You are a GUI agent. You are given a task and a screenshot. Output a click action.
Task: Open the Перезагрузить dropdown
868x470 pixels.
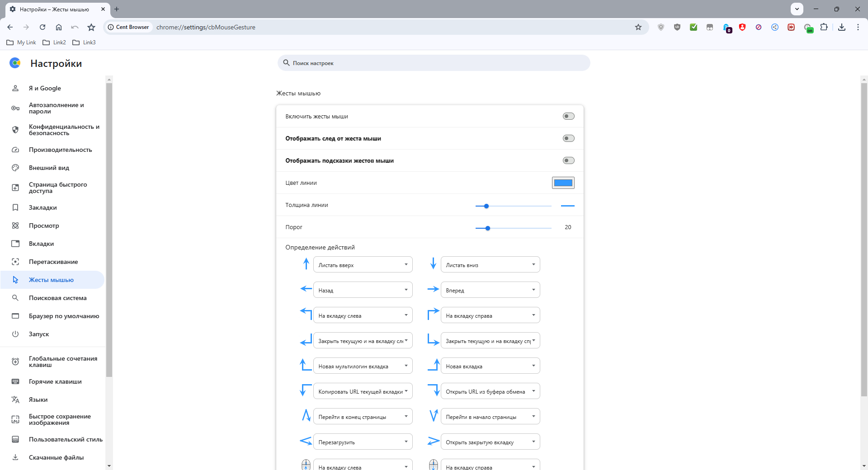(x=363, y=442)
